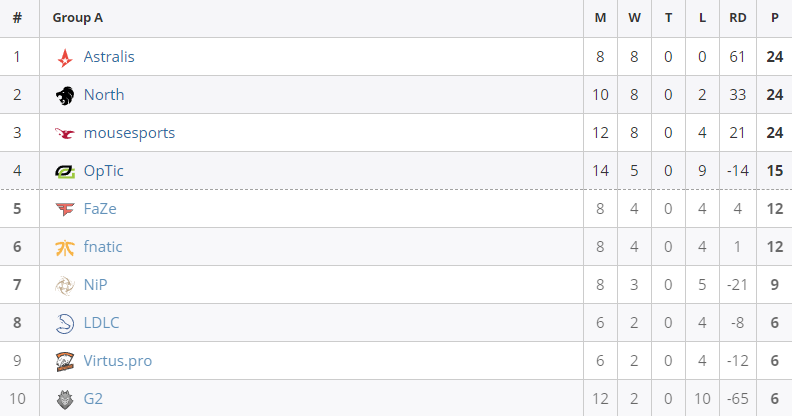Open the Astralis team link
This screenshot has height=416, width=792.
click(109, 57)
